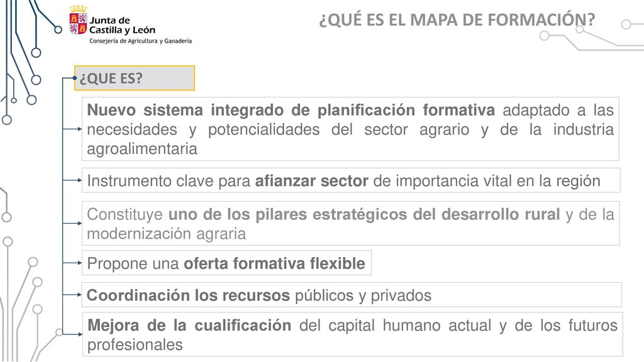644x362 pixels.
Task: Click the words afianzar sector in bold
Action: click(x=311, y=181)
